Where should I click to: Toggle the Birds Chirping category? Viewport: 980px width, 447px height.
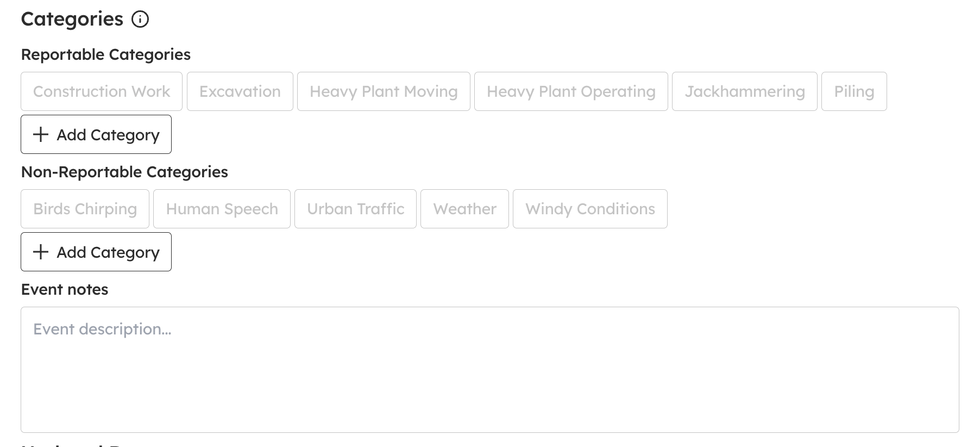(85, 209)
